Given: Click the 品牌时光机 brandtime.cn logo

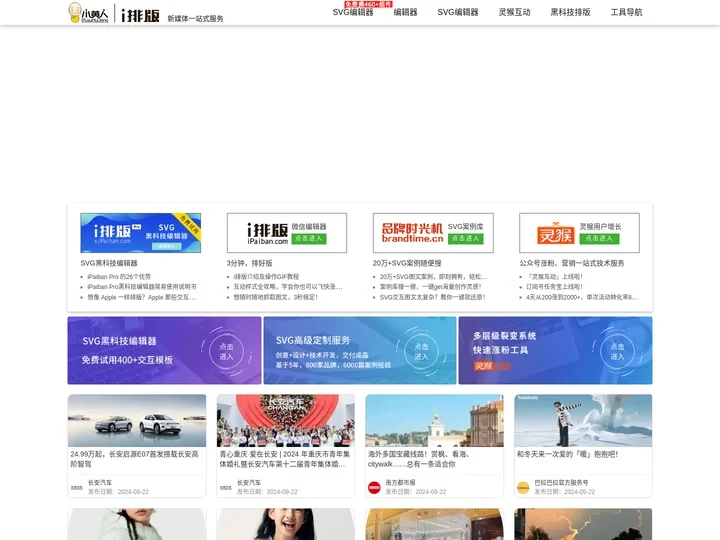Looking at the screenshot, I should pyautogui.click(x=412, y=233).
